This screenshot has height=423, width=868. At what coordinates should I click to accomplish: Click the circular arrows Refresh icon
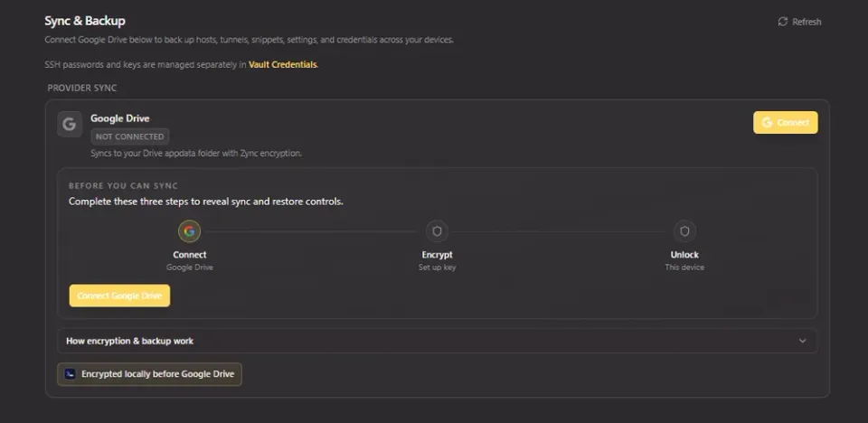[x=783, y=22]
